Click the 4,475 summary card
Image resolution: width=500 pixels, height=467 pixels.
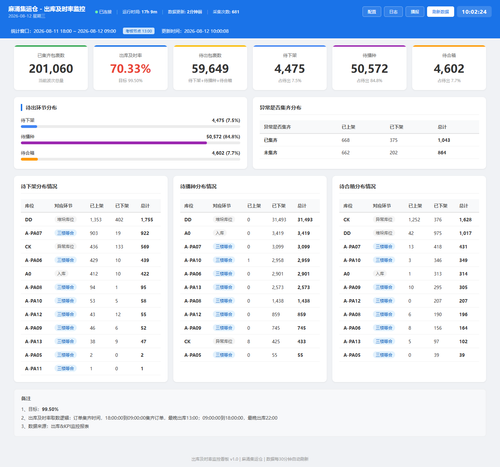pyautogui.click(x=290, y=68)
